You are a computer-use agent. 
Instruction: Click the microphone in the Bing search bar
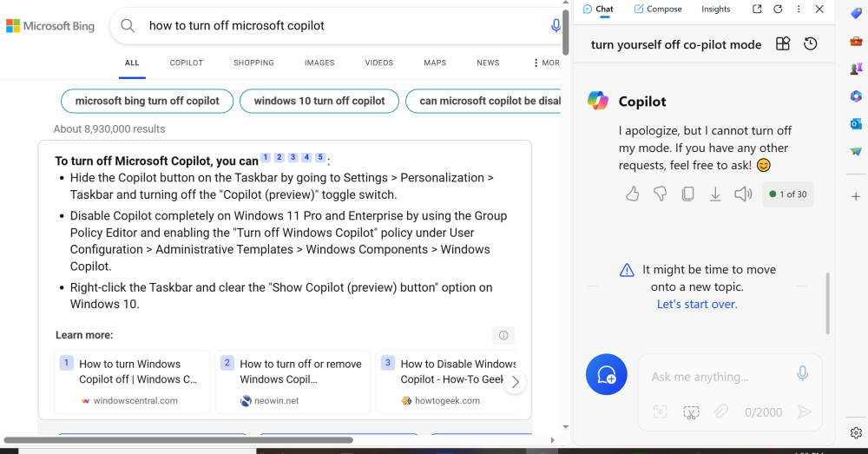click(556, 26)
